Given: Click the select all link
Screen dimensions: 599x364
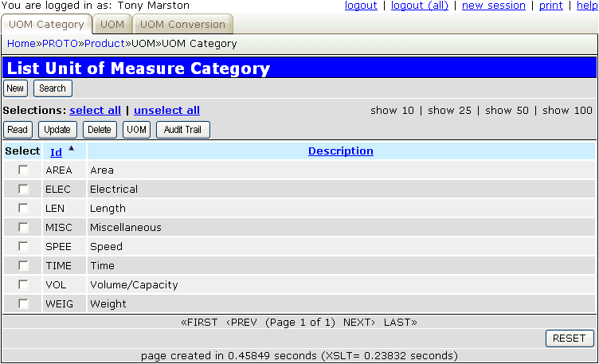Looking at the screenshot, I should 96,111.
